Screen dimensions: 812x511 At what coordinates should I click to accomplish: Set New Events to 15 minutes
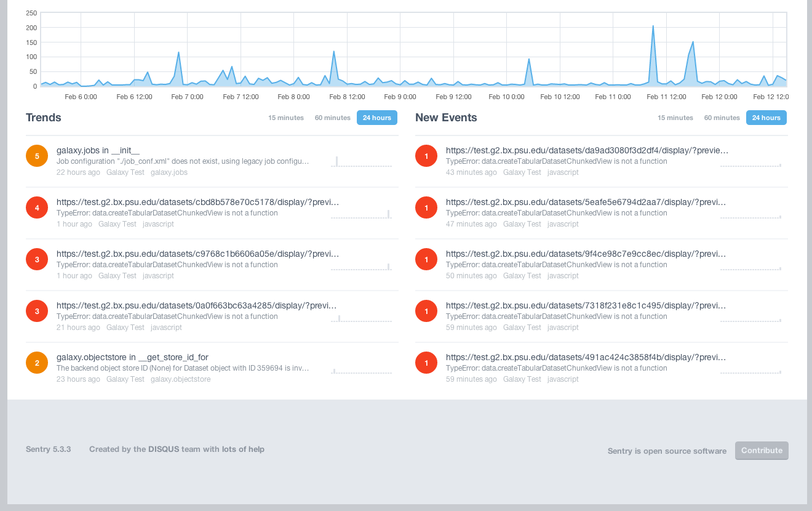pyautogui.click(x=675, y=118)
